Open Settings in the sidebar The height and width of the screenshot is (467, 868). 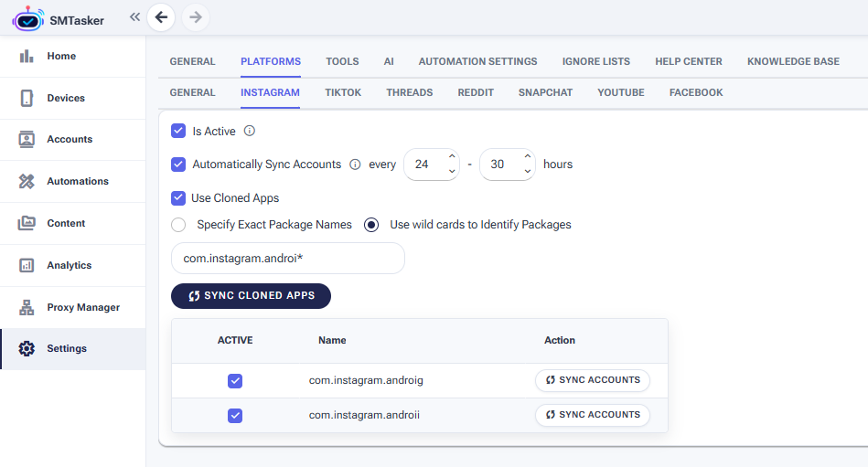point(72,348)
